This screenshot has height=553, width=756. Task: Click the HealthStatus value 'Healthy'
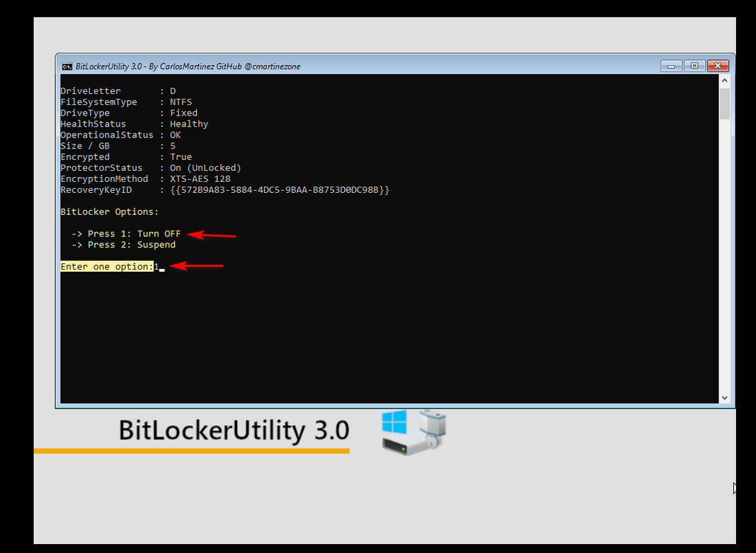tap(189, 124)
